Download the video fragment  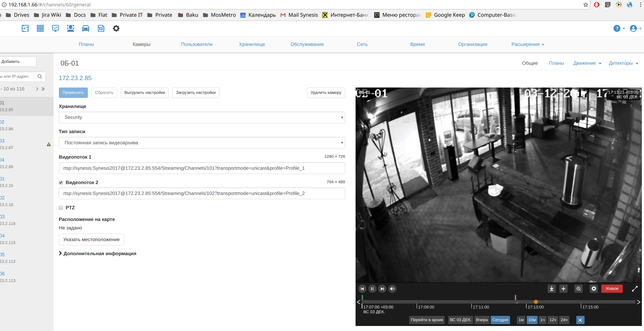pyautogui.click(x=552, y=289)
